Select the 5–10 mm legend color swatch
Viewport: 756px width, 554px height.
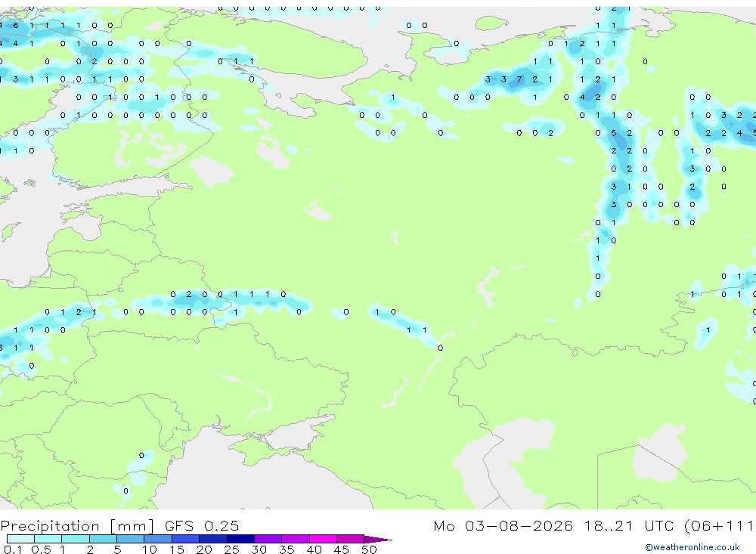(131, 539)
